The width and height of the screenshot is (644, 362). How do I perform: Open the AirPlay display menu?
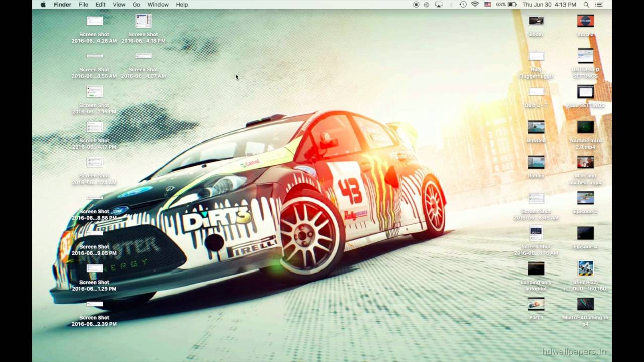(439, 5)
